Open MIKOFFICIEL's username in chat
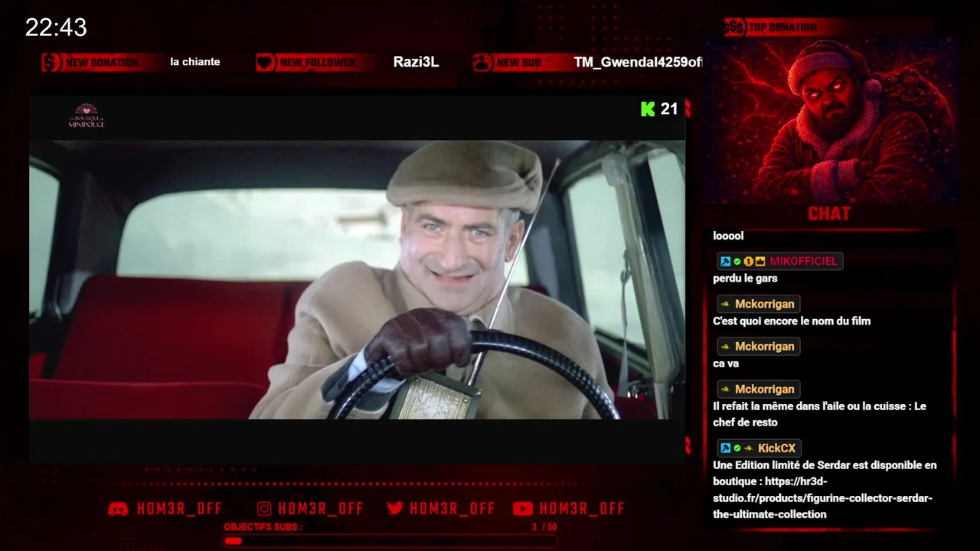Viewport: 980px width, 551px height. (803, 261)
